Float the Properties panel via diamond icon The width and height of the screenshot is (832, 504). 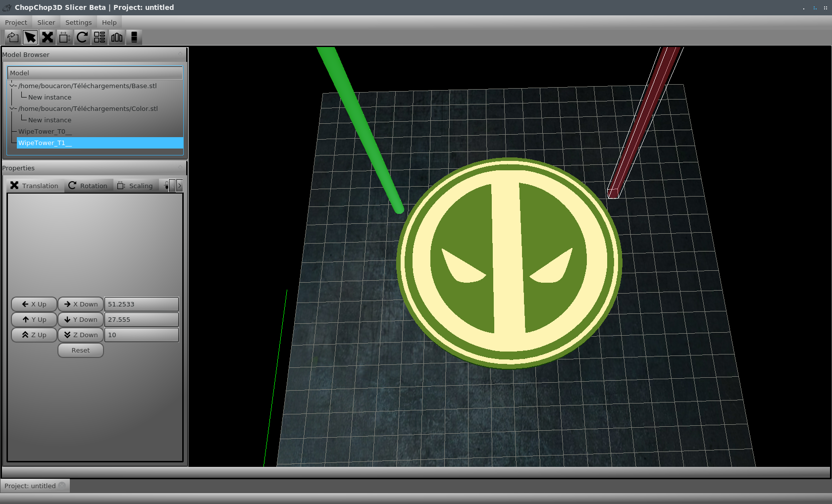181,167
